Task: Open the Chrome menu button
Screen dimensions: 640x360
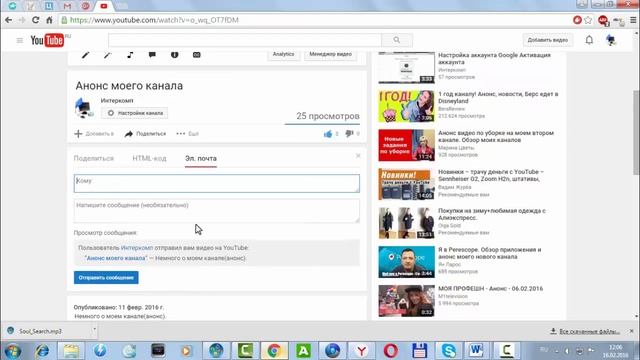Action: pyautogui.click(x=633, y=20)
